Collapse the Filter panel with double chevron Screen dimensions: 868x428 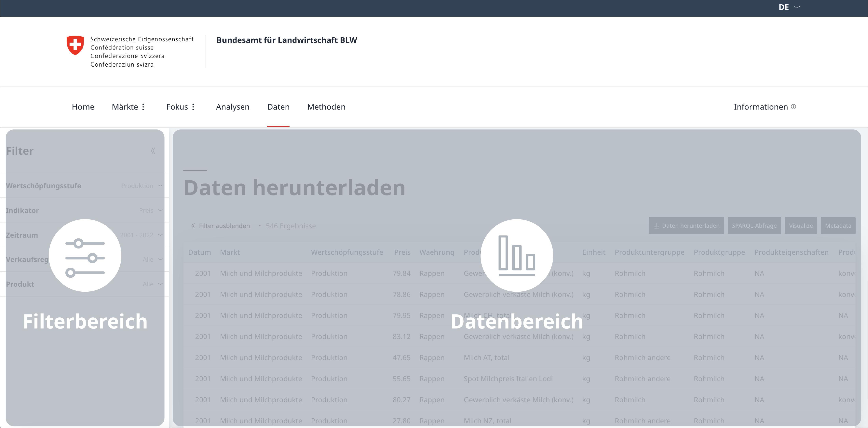[x=153, y=151]
